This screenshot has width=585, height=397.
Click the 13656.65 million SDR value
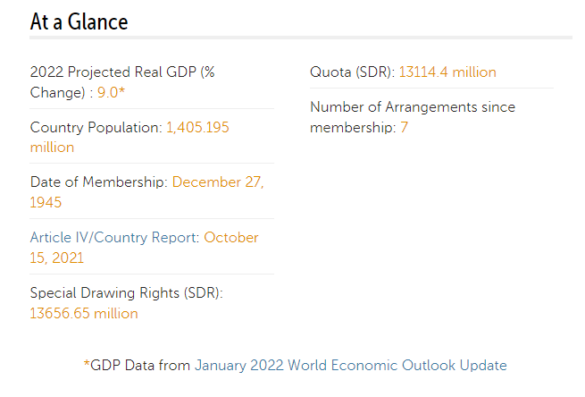tap(84, 313)
